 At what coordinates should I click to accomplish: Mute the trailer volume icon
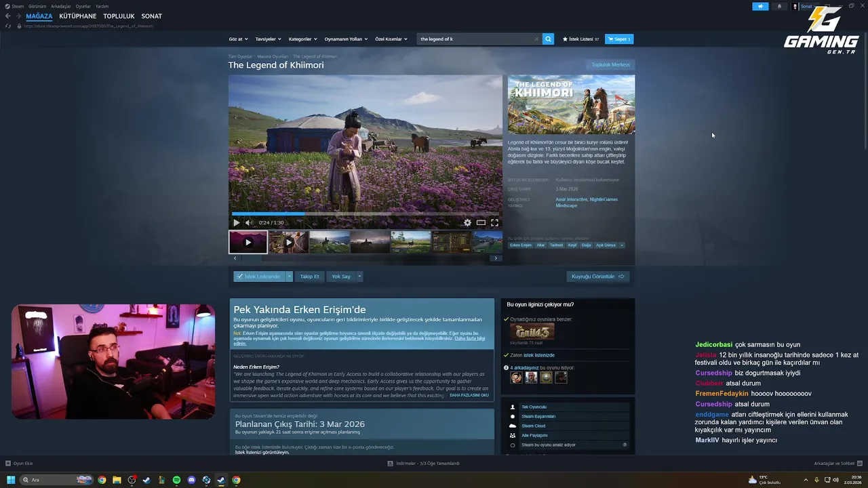pos(249,222)
